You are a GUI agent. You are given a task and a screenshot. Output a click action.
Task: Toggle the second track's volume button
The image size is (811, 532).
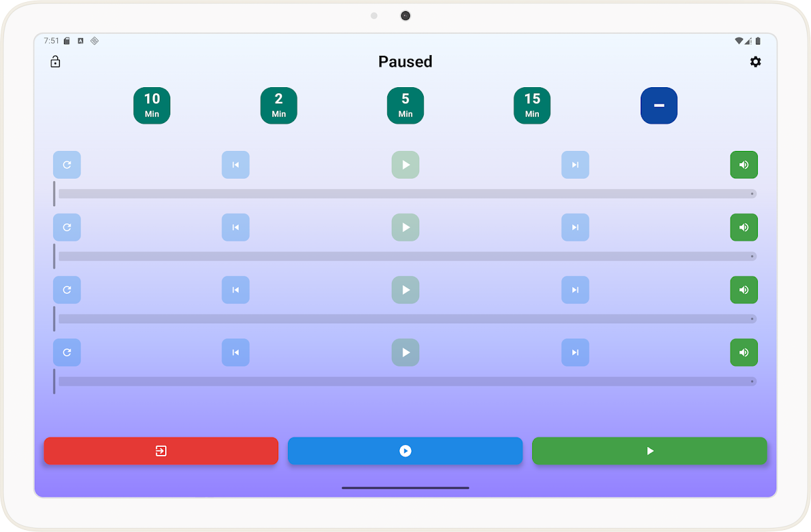pos(744,227)
